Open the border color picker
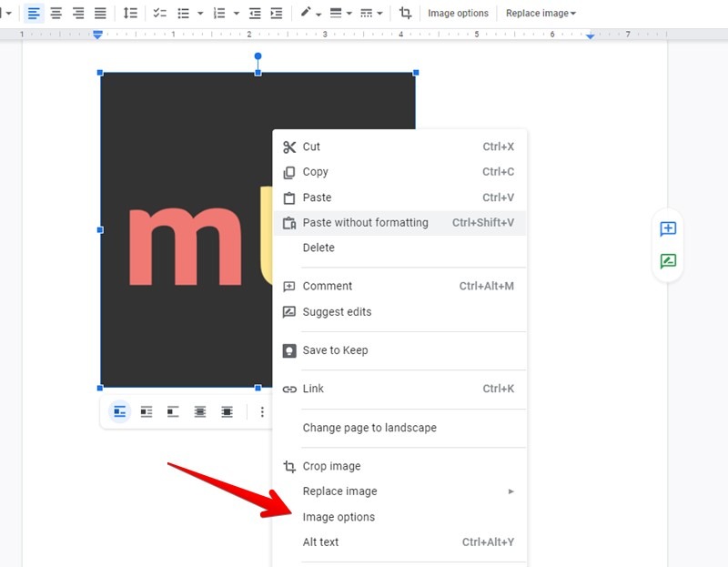The height and width of the screenshot is (567, 728). 305,13
